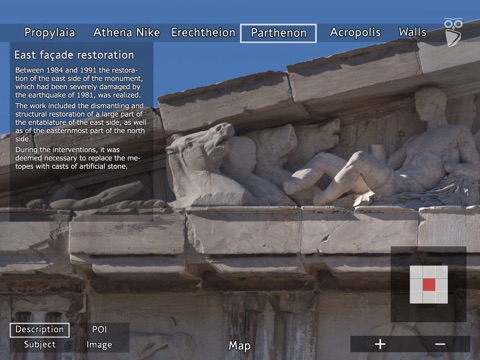Click the bottom-right cell of the navigator grid
Viewport: 480px width, 360px height.
point(442,297)
